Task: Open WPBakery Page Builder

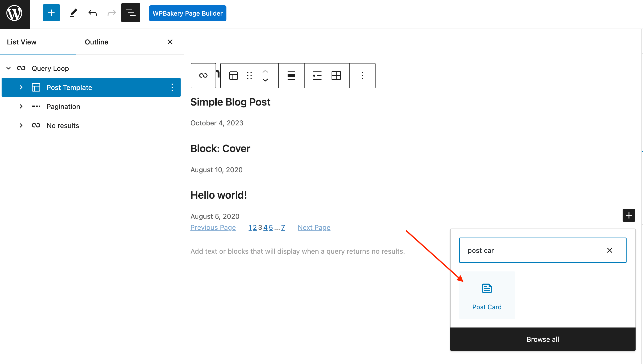Action: (x=187, y=13)
